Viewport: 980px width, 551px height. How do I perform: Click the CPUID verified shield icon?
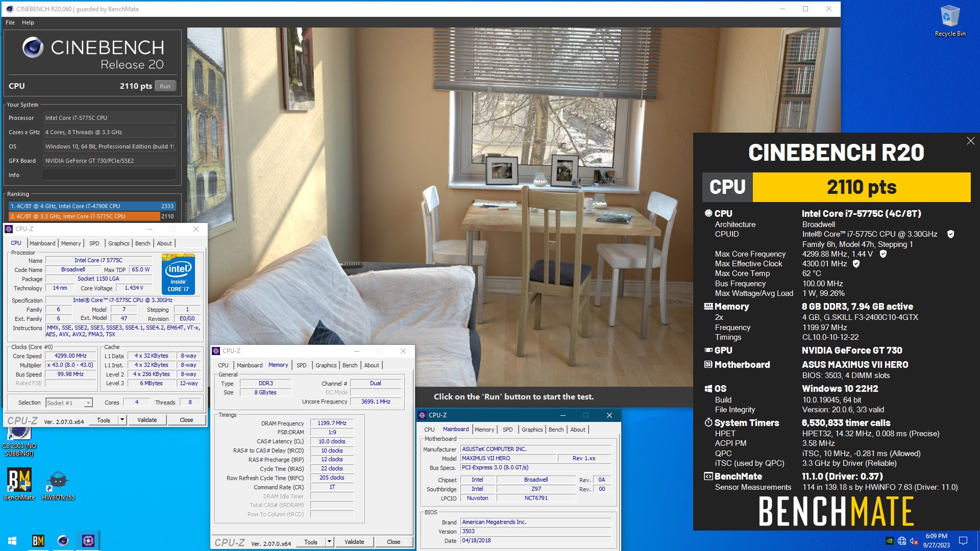951,234
